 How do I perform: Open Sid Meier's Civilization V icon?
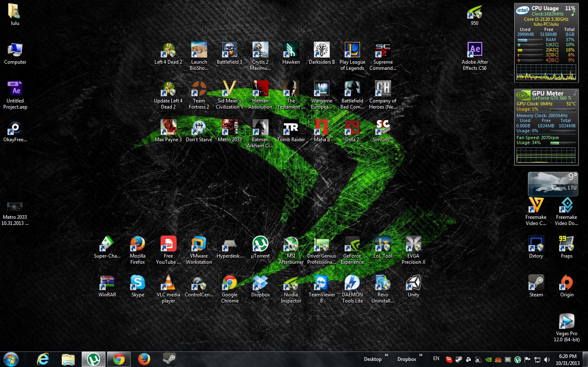pyautogui.click(x=230, y=95)
